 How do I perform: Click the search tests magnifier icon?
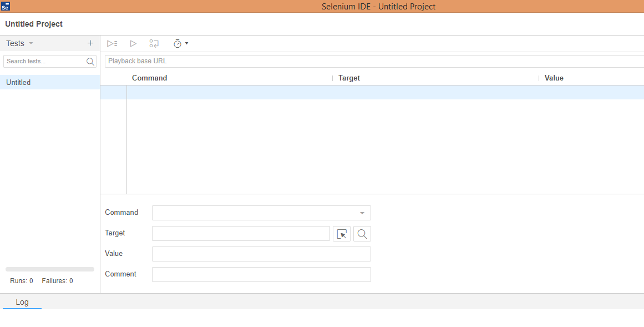point(90,62)
